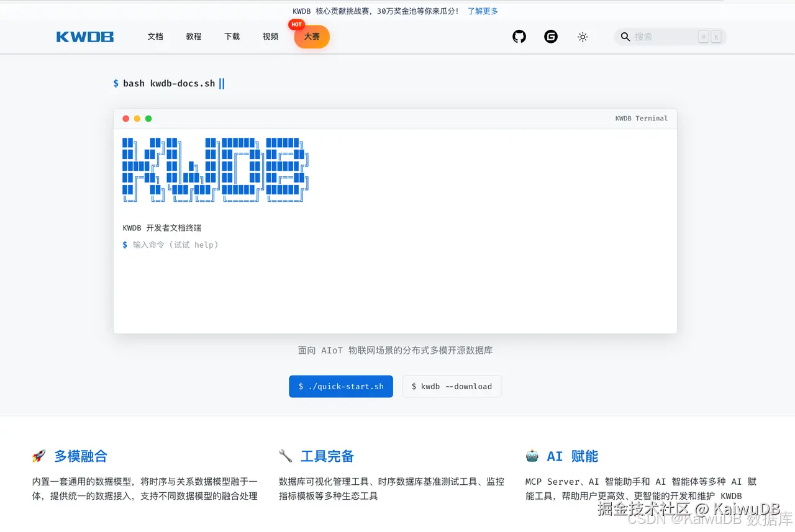Click the HOT badge above 大赛
The image size is (795, 532).
pyautogui.click(x=296, y=24)
